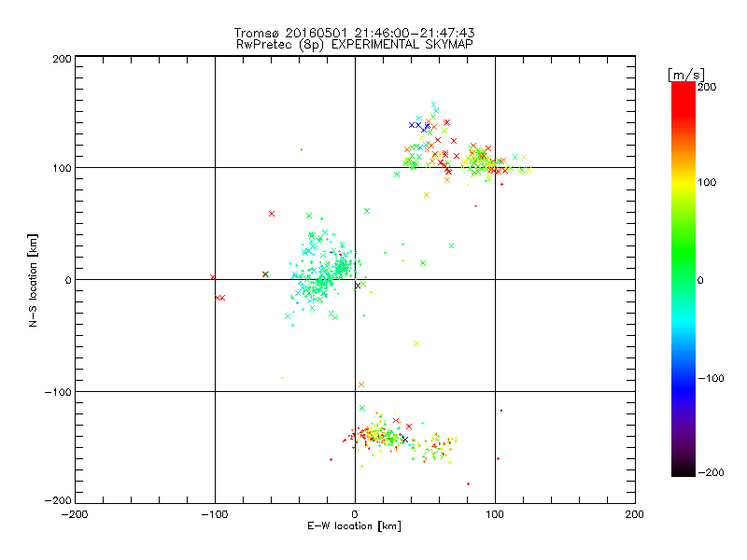Click the x-axis tick label '-100'
747x560 pixels.
tap(215, 514)
